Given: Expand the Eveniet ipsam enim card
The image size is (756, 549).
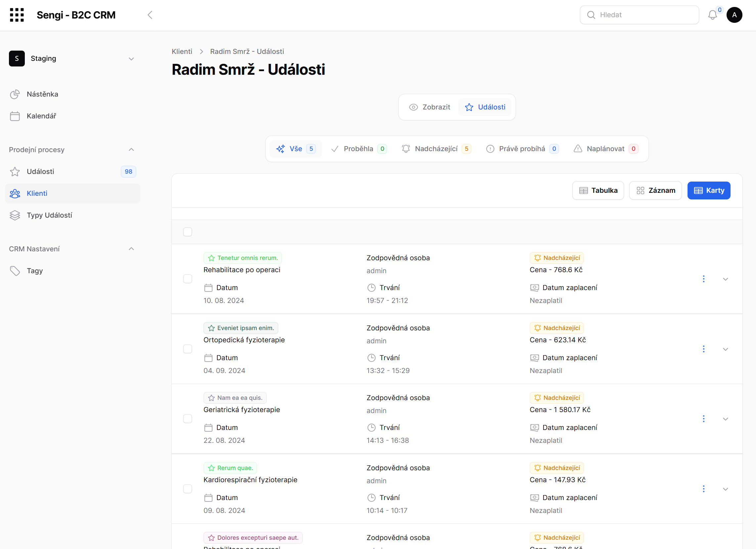Looking at the screenshot, I should pos(725,349).
